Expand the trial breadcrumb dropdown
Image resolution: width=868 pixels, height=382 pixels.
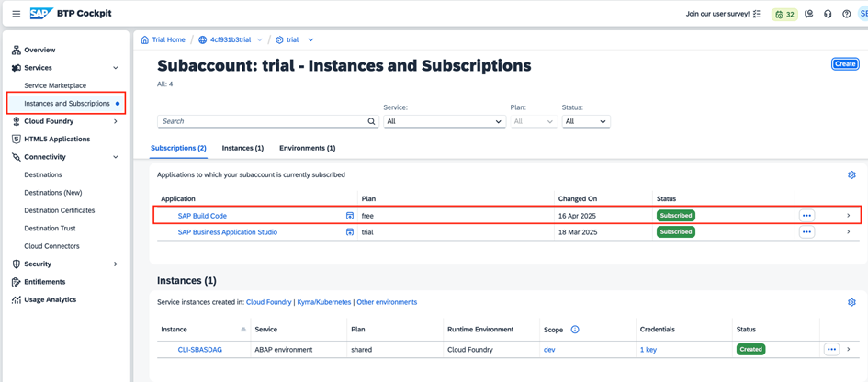tap(310, 40)
